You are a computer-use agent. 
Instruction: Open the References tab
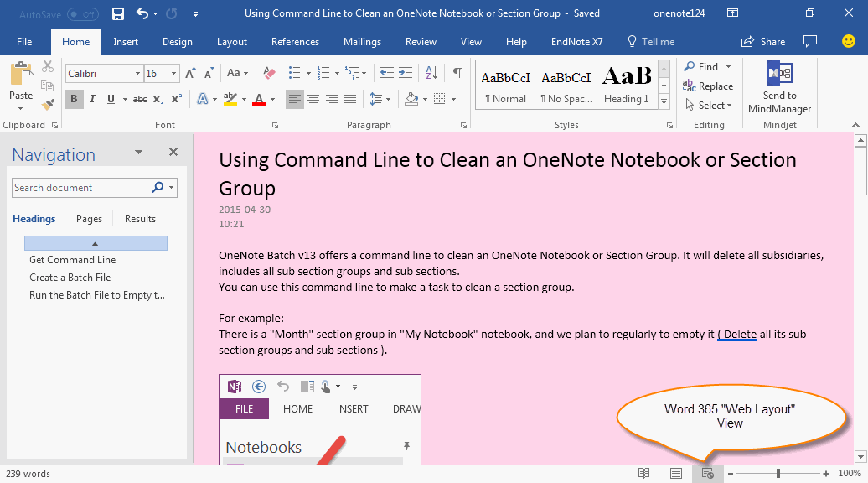[x=295, y=42]
